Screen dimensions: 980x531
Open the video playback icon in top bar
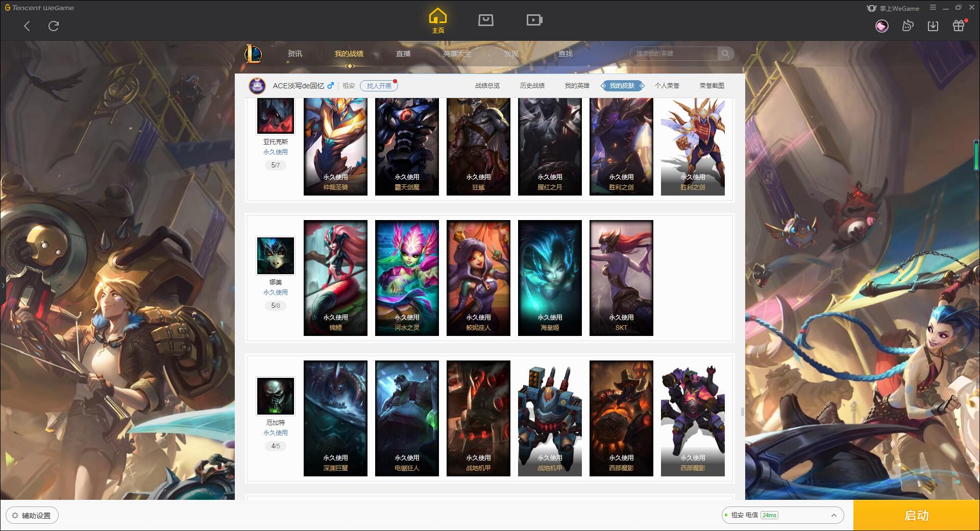coord(534,20)
